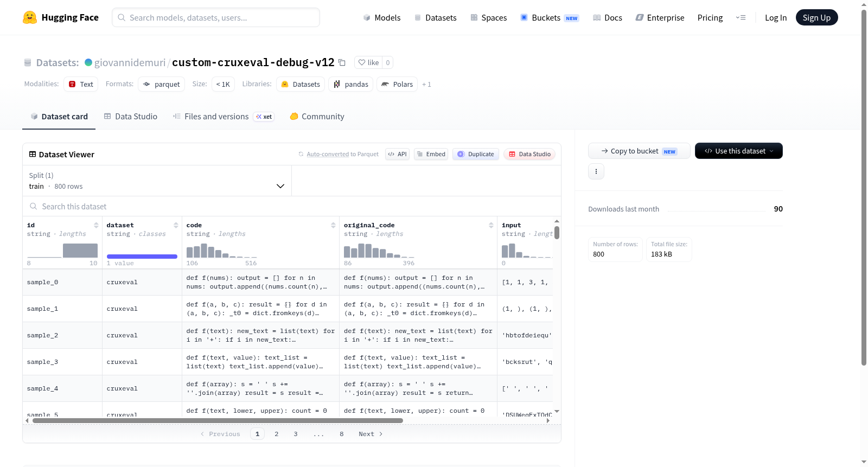868x467 pixels.
Task: Click the <1K size tag
Action: tap(223, 84)
